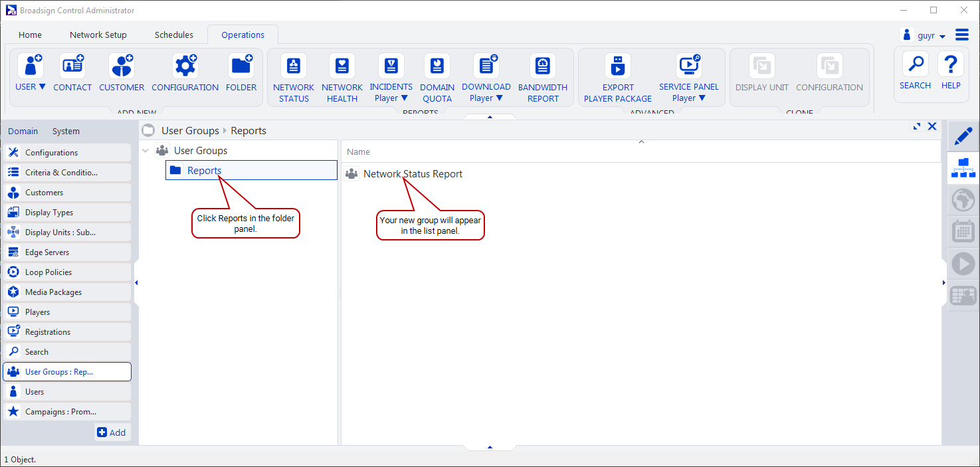Select the Operations tab
Screen dimensions: 980x467
243,35
